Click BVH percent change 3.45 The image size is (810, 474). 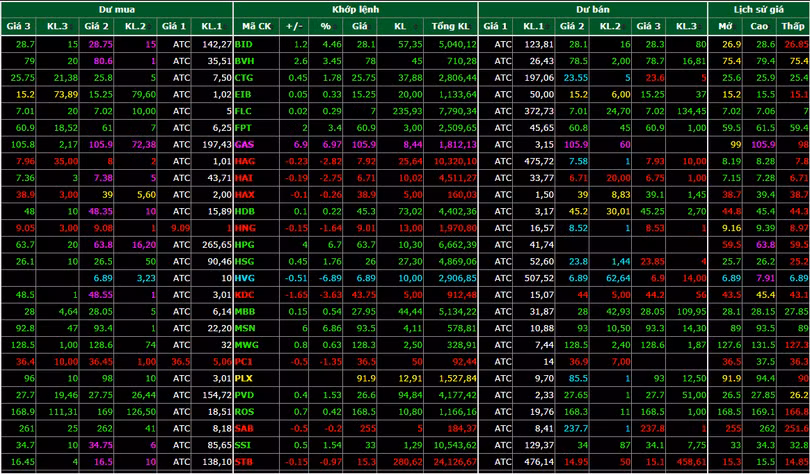332,61
